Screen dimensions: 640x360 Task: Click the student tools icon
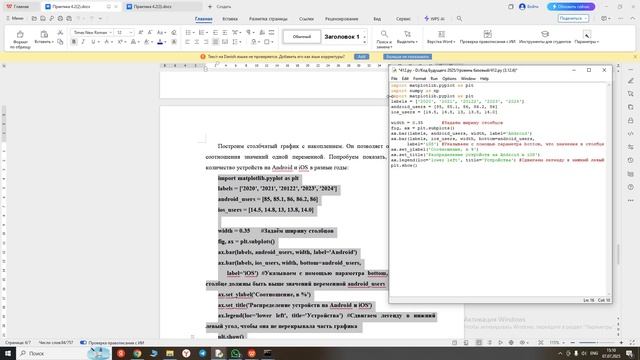544,34
